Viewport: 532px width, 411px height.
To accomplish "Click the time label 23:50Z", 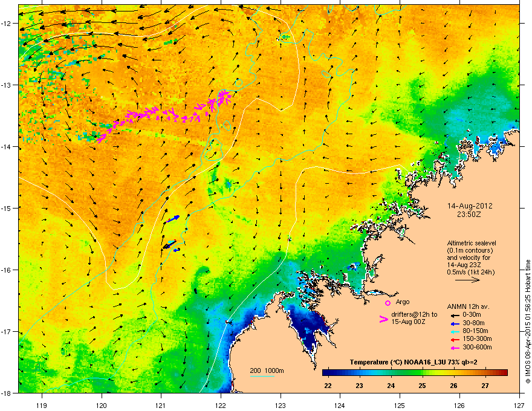I will tap(469, 215).
